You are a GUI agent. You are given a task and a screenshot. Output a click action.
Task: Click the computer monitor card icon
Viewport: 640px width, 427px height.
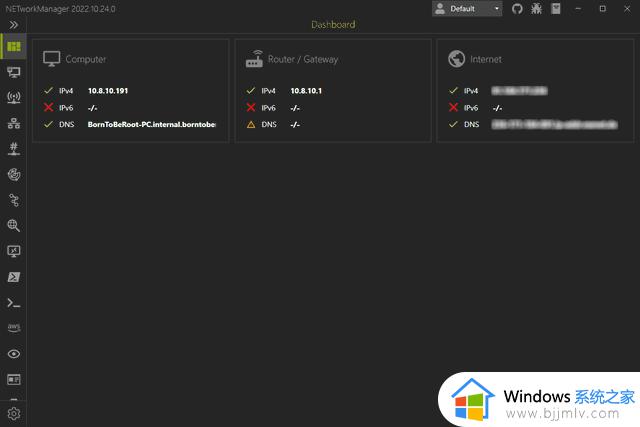click(x=51, y=59)
